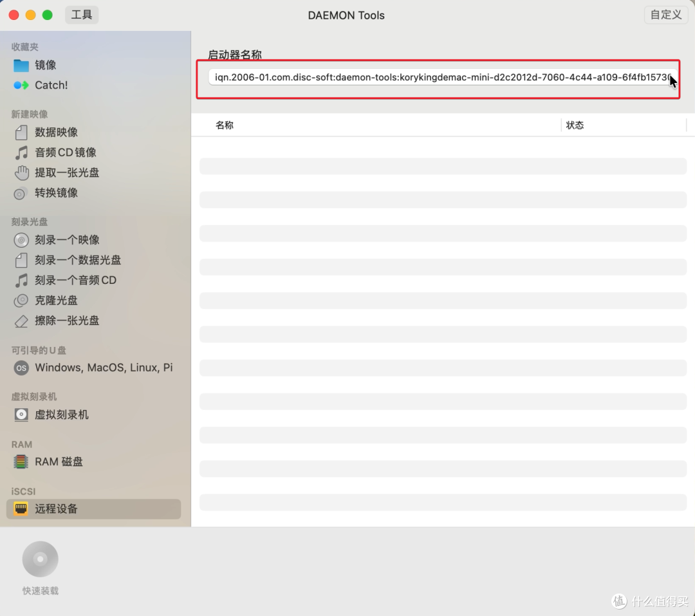
Task: Close the DAEMON Tools window
Action: point(14,15)
